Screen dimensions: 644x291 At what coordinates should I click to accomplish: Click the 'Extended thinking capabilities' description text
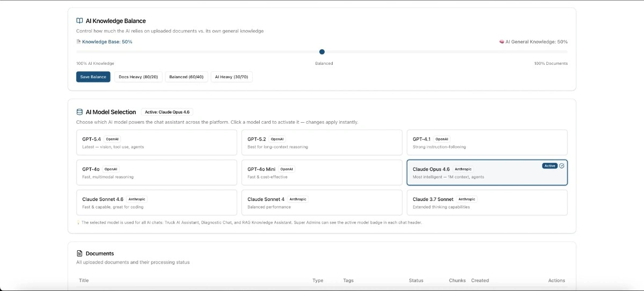pos(441,207)
